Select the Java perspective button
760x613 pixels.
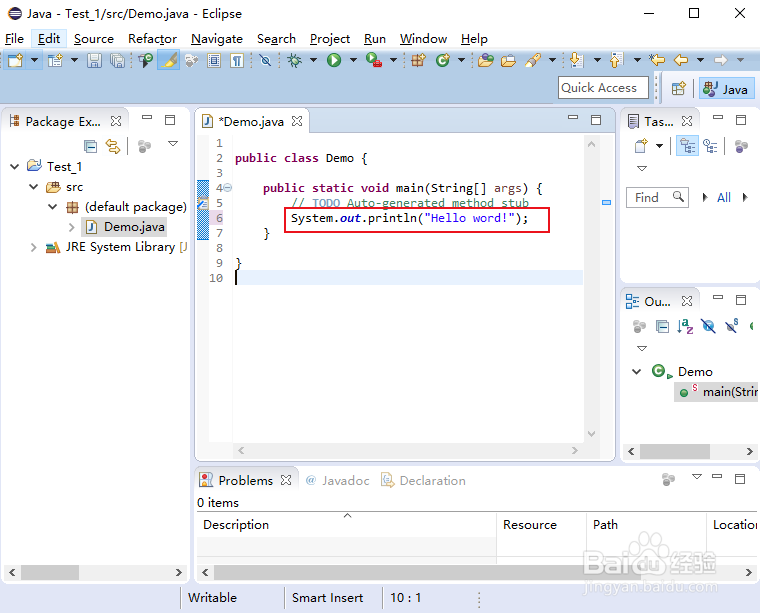click(x=726, y=89)
